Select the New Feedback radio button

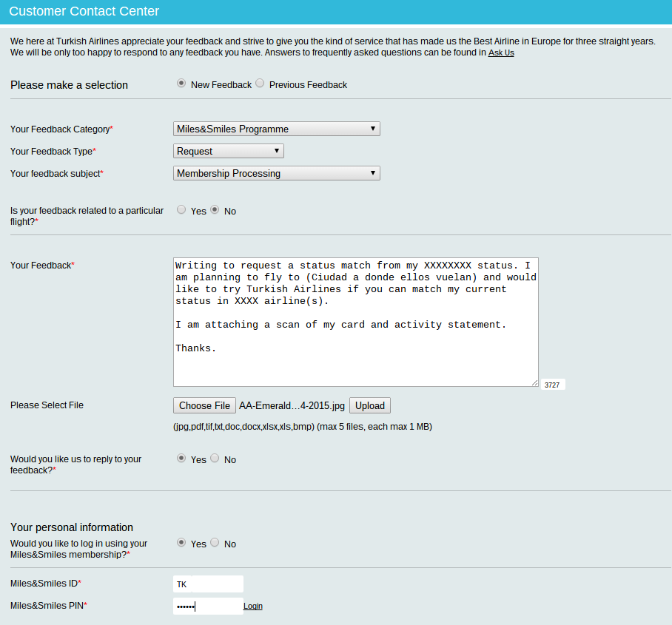point(181,83)
